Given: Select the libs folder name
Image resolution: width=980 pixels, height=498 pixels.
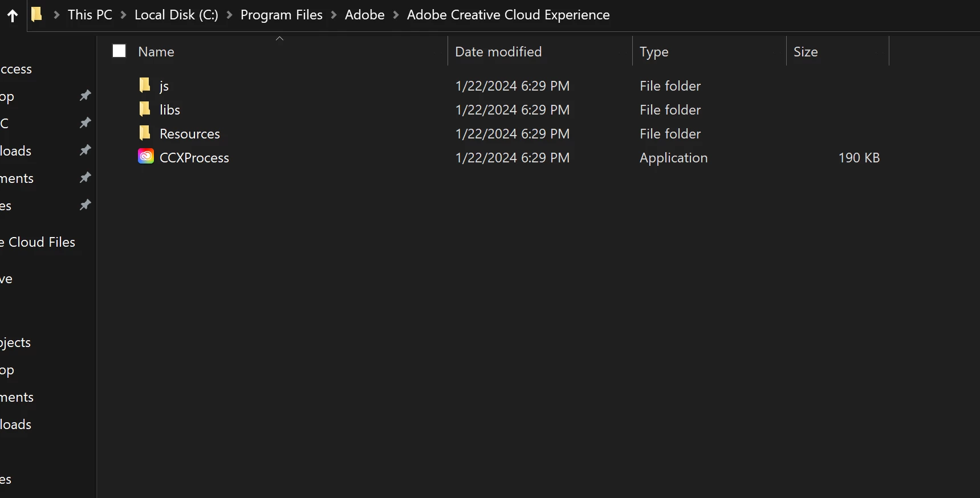Looking at the screenshot, I should coord(170,110).
